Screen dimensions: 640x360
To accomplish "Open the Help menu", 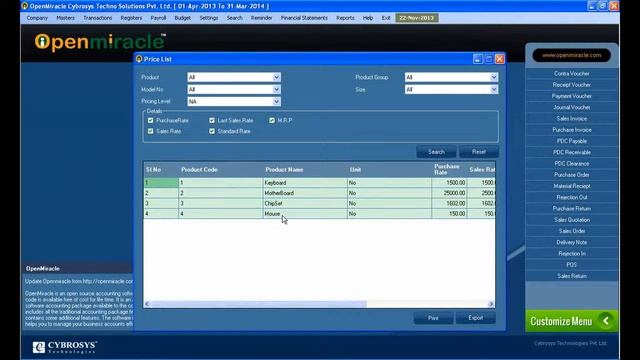I will (368, 18).
